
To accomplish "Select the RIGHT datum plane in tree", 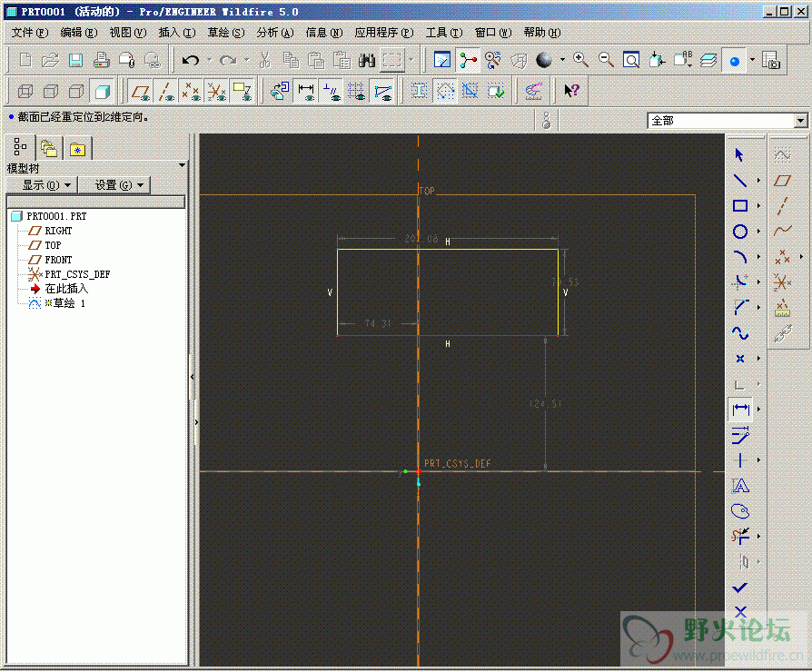I will point(58,231).
